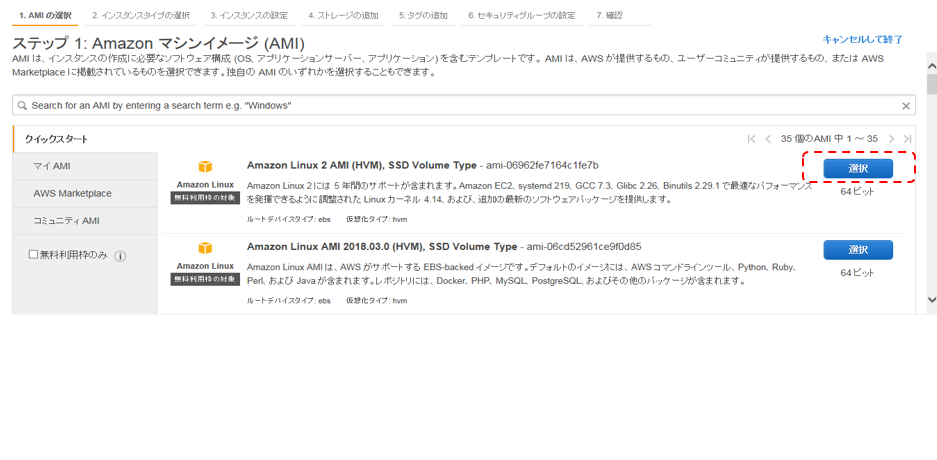This screenshot has height=460, width=937.
Task: Go to previous page of AMI list
Action: point(768,139)
